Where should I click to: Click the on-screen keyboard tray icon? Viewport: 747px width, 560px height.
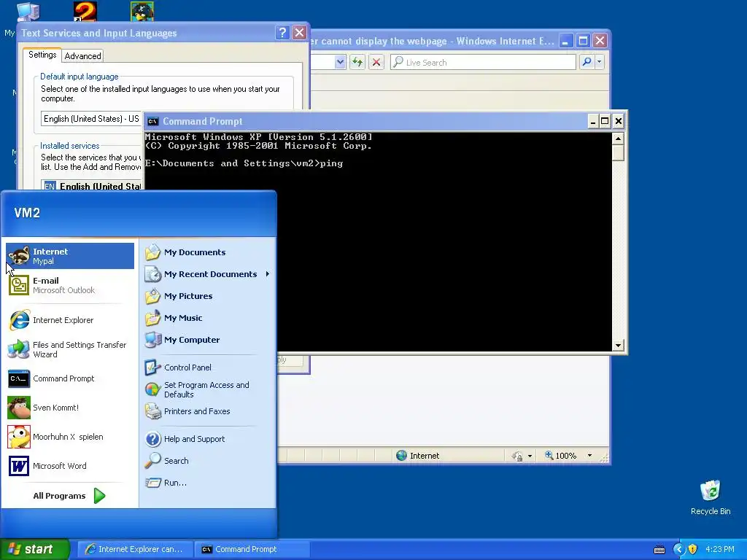pos(659,550)
